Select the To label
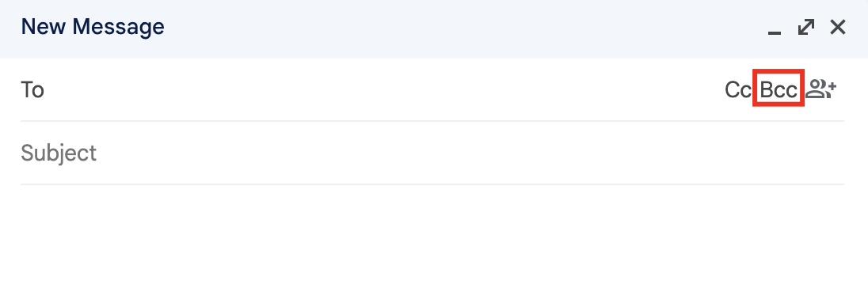Screen dimensions: 868x288 tap(32, 89)
